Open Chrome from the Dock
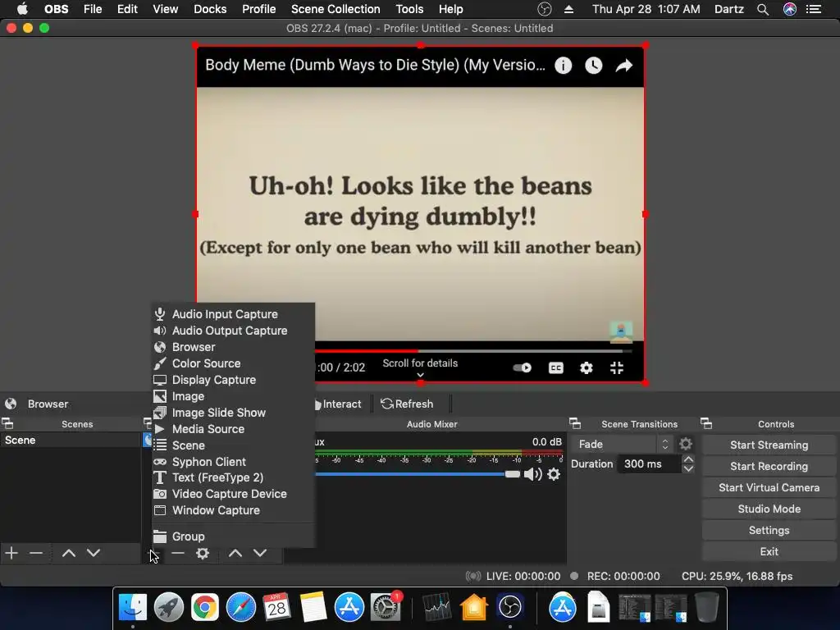The width and height of the screenshot is (840, 630). [x=204, y=607]
